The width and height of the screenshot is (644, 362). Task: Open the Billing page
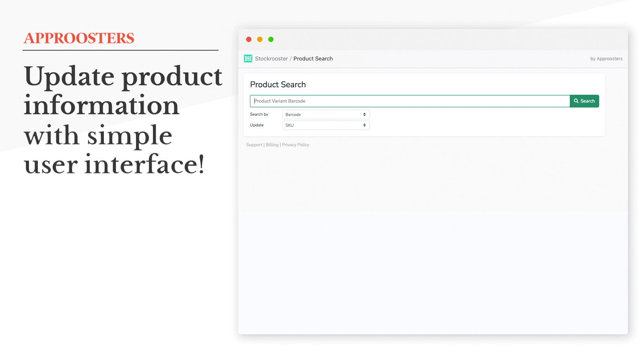pos(272,145)
